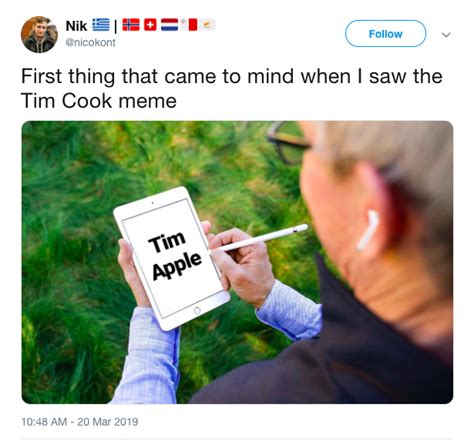Image resolution: width=474 pixels, height=444 pixels.
Task: Click the display name Nik
Action: point(76,26)
